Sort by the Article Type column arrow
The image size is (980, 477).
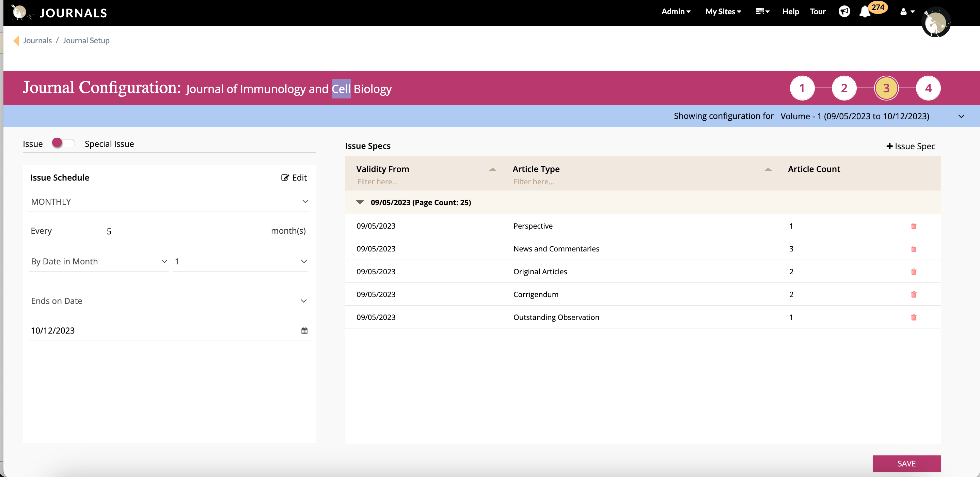(768, 169)
